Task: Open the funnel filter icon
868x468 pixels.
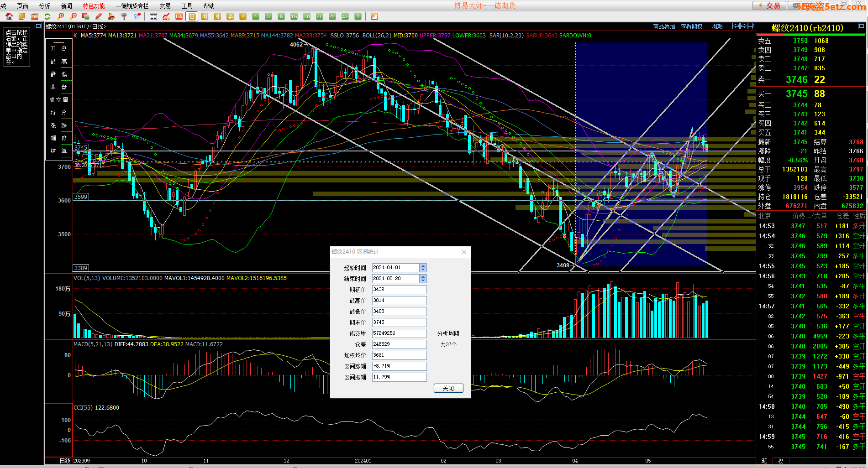Action: coord(124,16)
